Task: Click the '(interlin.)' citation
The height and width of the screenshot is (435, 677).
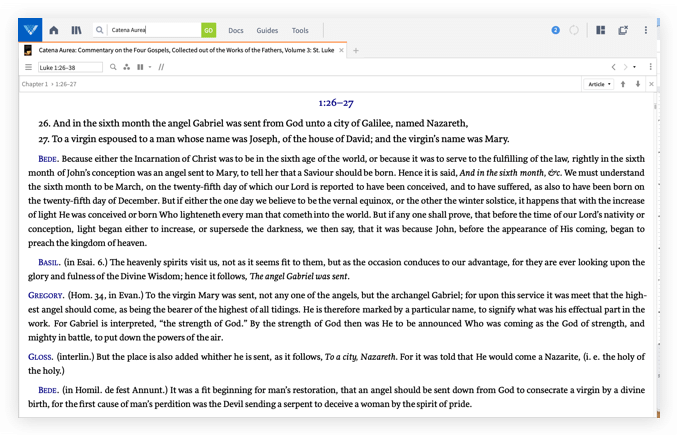Action: 76,357
